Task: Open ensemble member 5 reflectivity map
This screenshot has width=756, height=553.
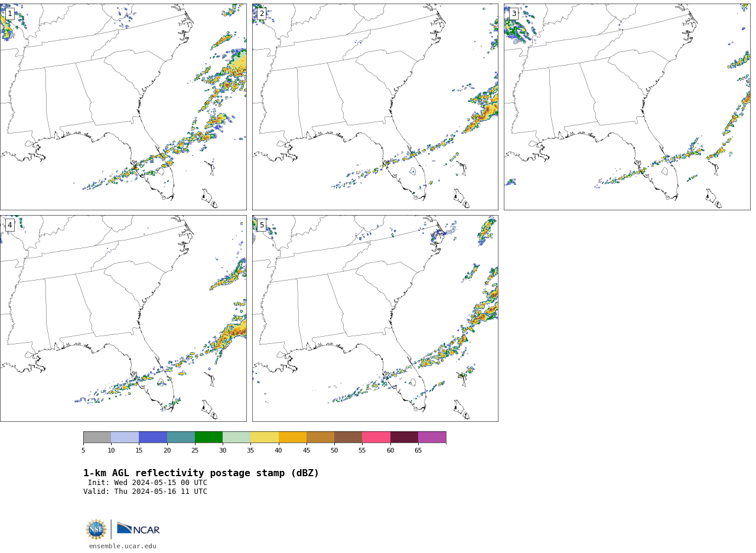Action: point(375,318)
